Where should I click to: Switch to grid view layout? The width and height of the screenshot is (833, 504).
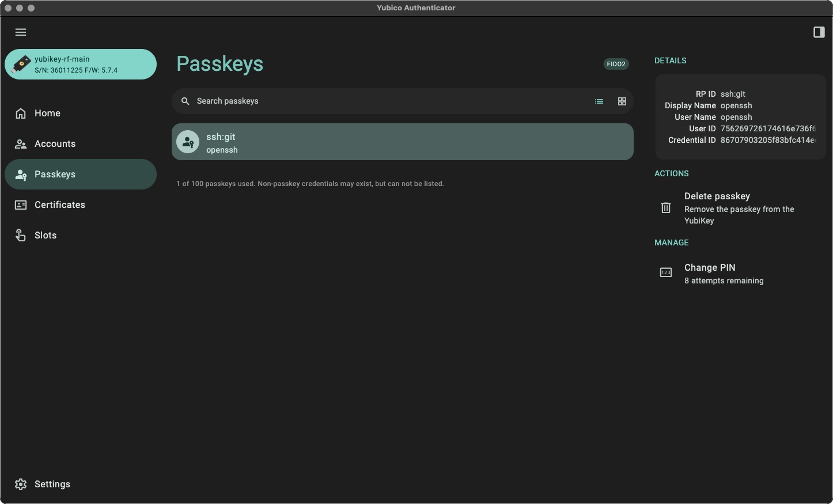click(622, 101)
